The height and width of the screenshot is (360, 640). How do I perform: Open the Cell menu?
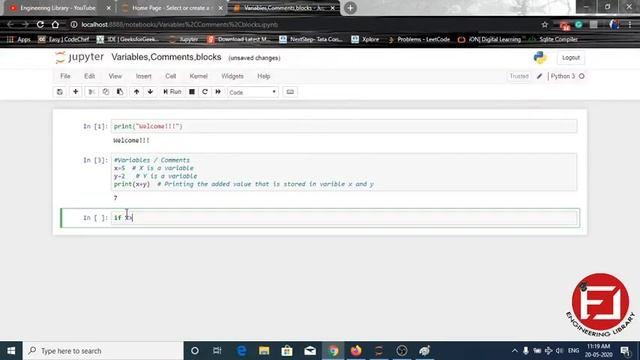[171, 76]
